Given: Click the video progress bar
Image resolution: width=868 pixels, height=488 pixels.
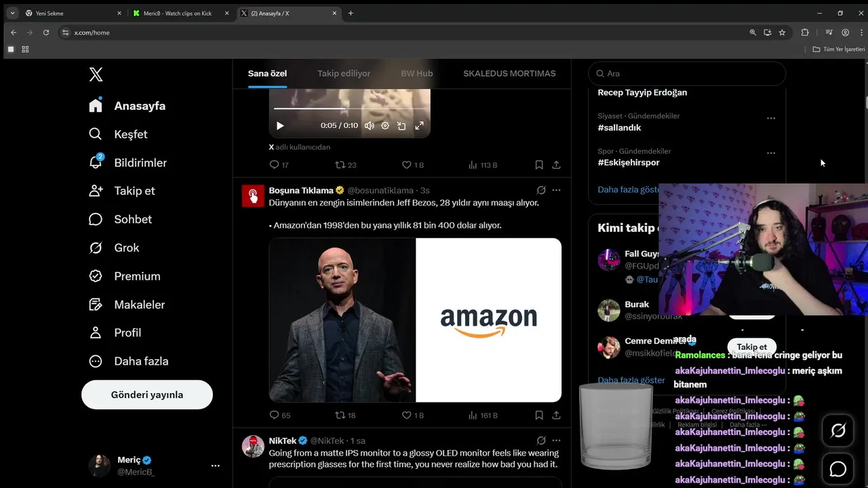Looking at the screenshot, I should pos(350,108).
